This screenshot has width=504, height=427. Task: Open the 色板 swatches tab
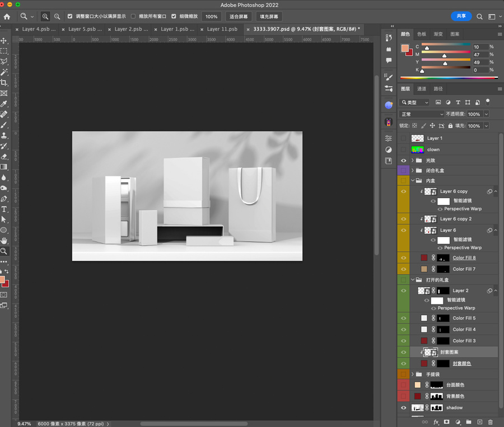(x=421, y=34)
